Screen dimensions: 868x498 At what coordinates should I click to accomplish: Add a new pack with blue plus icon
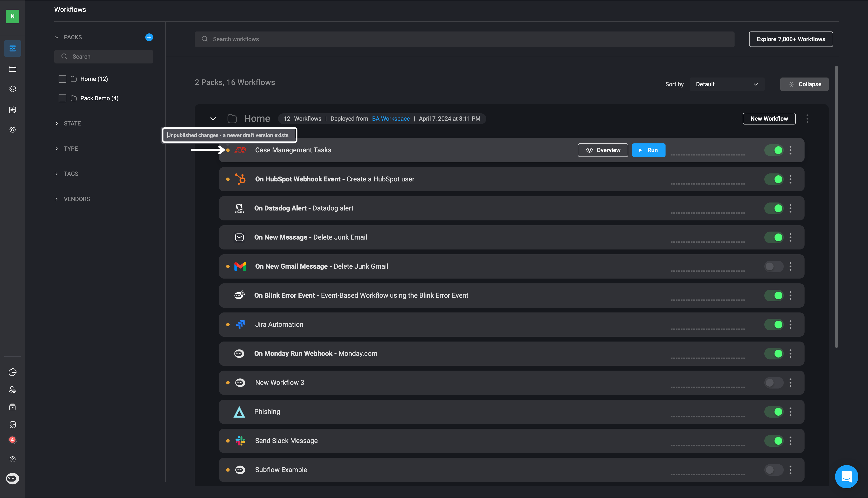click(149, 37)
